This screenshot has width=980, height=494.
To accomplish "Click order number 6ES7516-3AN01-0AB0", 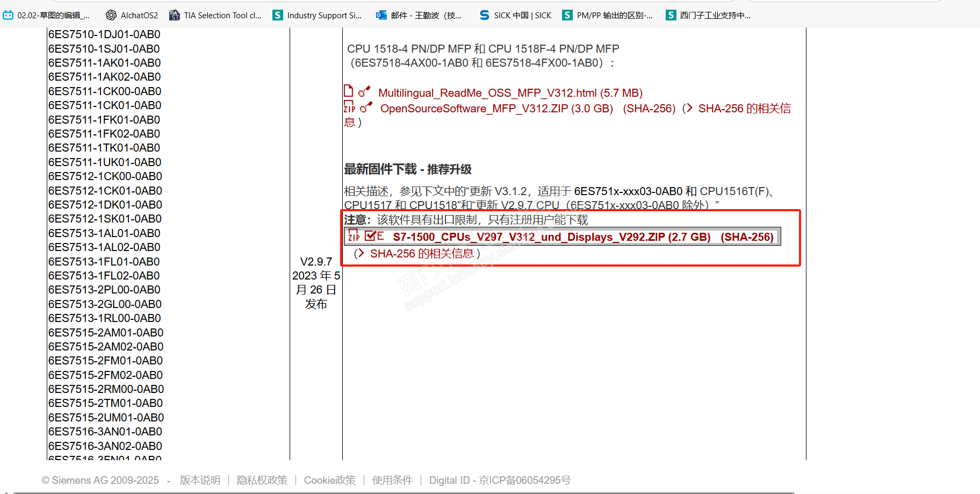I will 105,432.
